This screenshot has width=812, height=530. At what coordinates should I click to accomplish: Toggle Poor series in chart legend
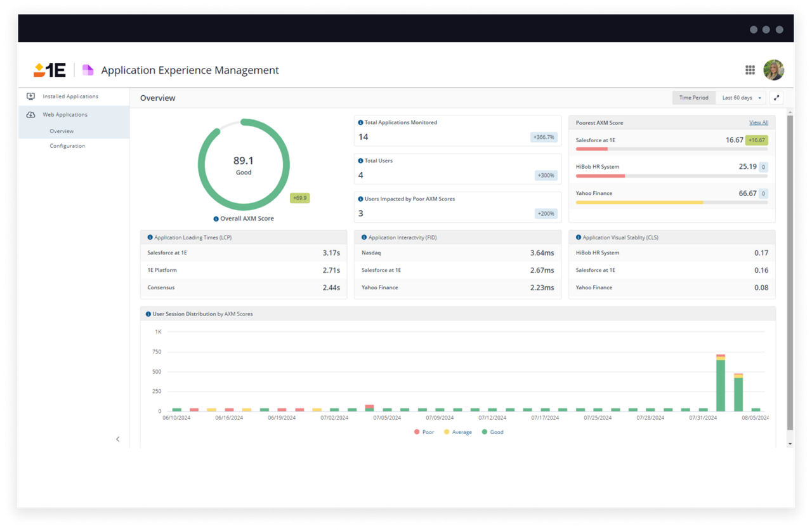(x=424, y=432)
